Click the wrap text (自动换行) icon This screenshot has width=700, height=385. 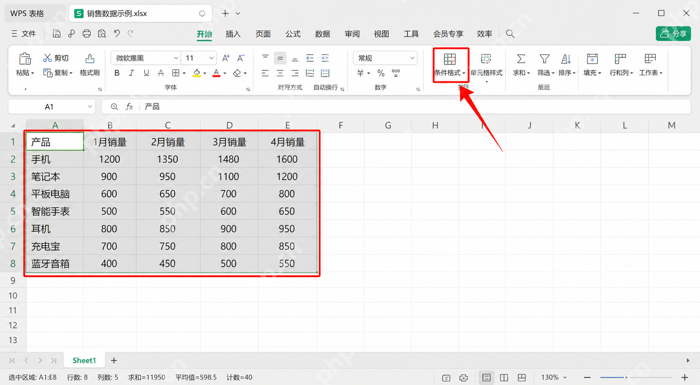(x=325, y=73)
